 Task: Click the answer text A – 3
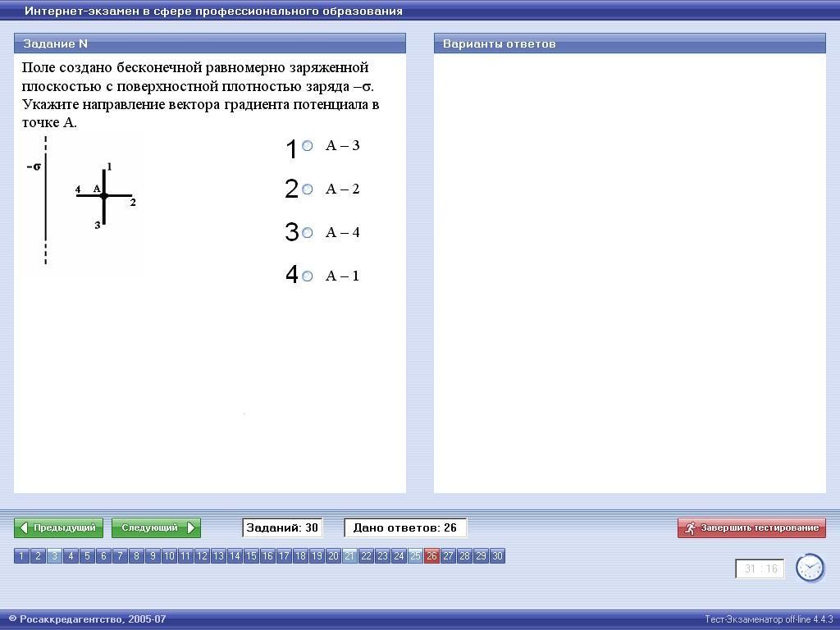342,146
